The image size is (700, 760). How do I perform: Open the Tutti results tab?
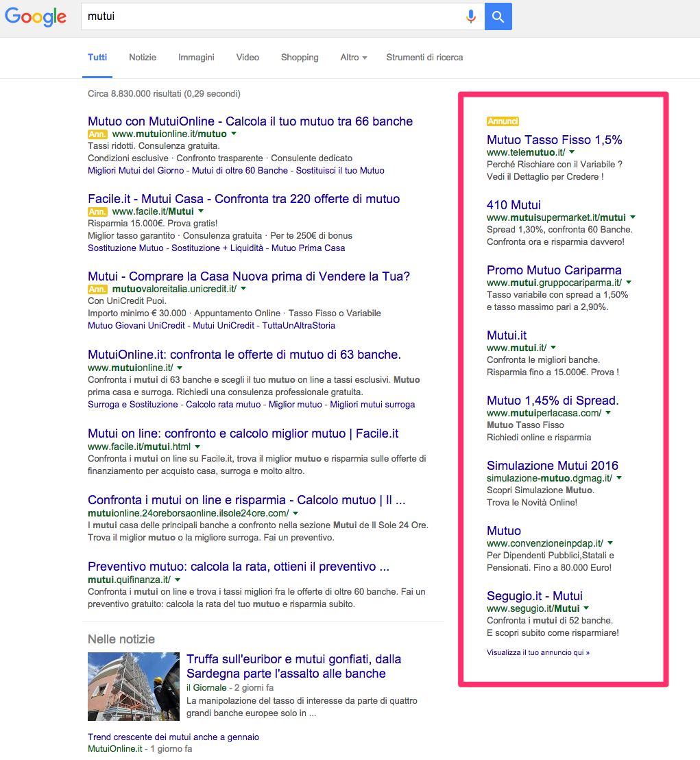(97, 57)
